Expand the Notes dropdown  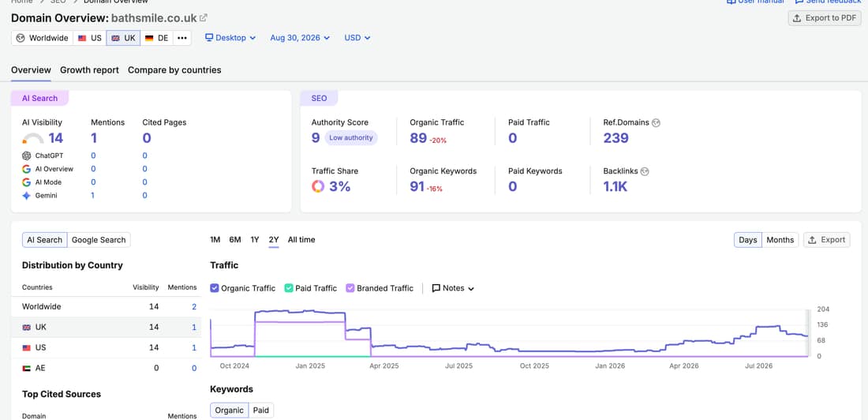(x=453, y=288)
